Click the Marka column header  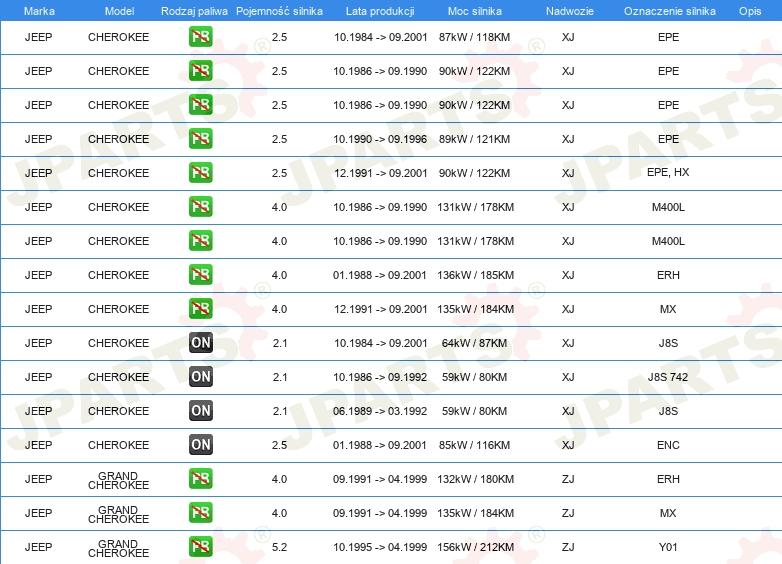39,11
